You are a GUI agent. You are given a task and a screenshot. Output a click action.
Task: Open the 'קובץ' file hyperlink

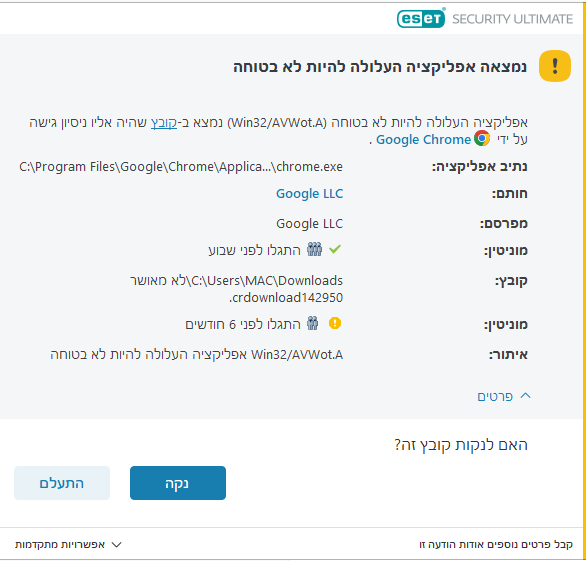[x=164, y=123]
